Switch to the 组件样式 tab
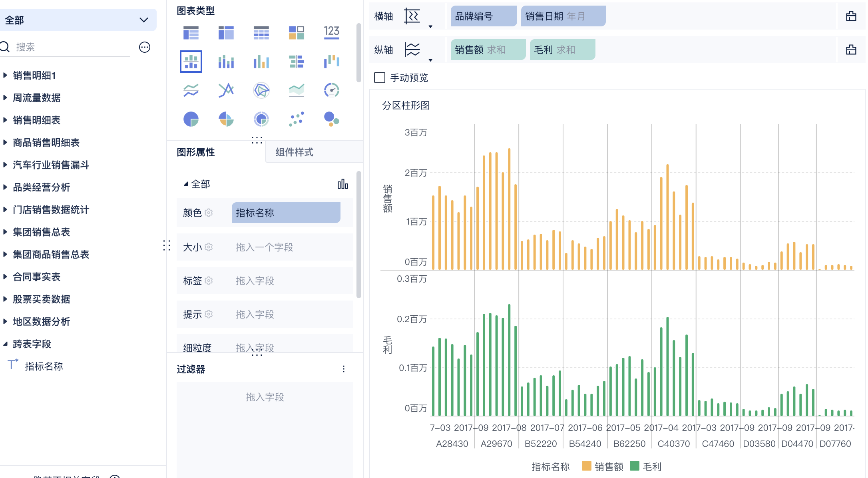The image size is (868, 478). click(294, 152)
